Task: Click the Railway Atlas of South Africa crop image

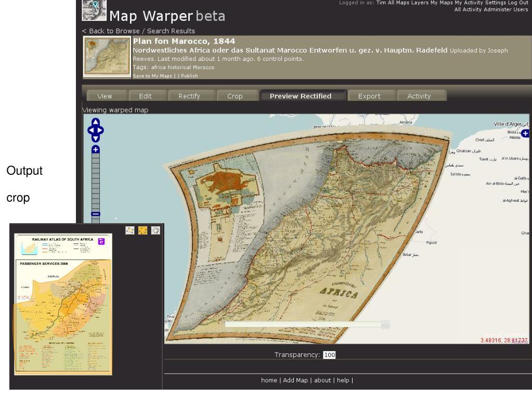Action: 63,304
